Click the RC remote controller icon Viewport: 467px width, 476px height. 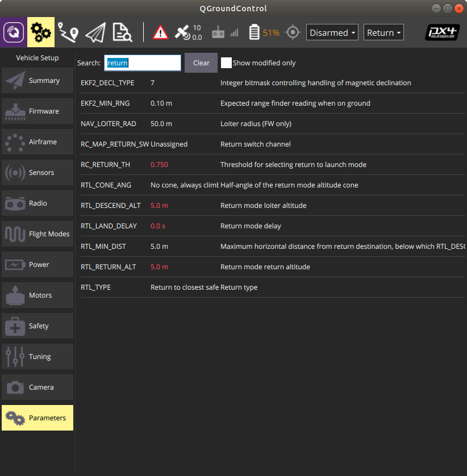[218, 32]
